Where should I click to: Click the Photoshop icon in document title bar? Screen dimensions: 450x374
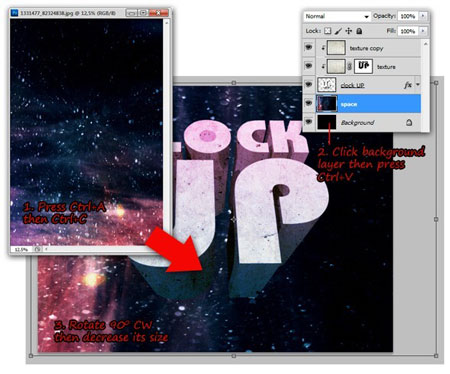coord(15,13)
